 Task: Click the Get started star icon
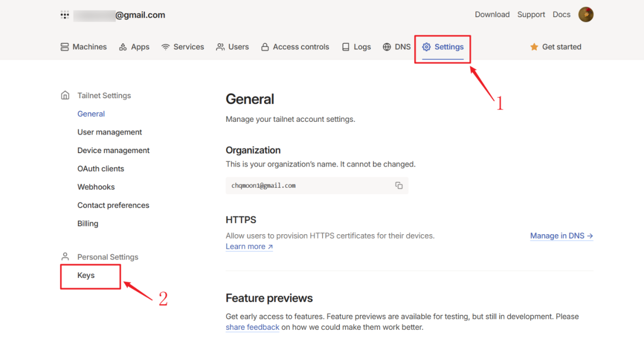(x=534, y=47)
